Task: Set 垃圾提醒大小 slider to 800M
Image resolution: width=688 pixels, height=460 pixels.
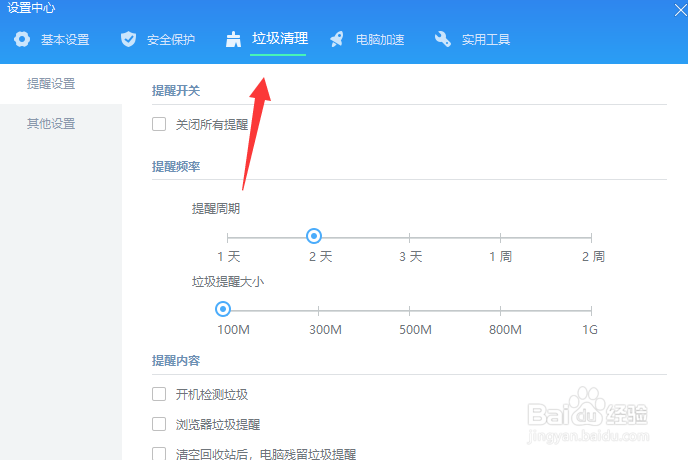Action: coord(500,311)
